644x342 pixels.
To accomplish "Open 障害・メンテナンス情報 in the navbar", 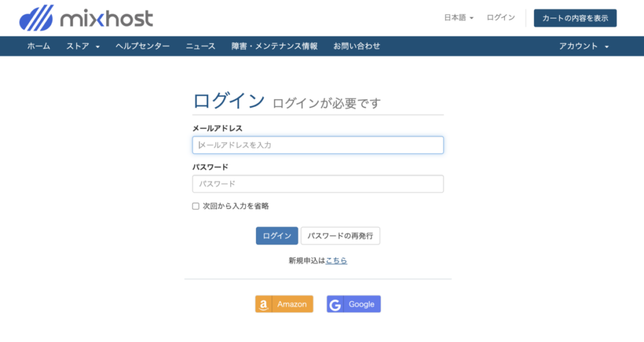I will point(274,46).
